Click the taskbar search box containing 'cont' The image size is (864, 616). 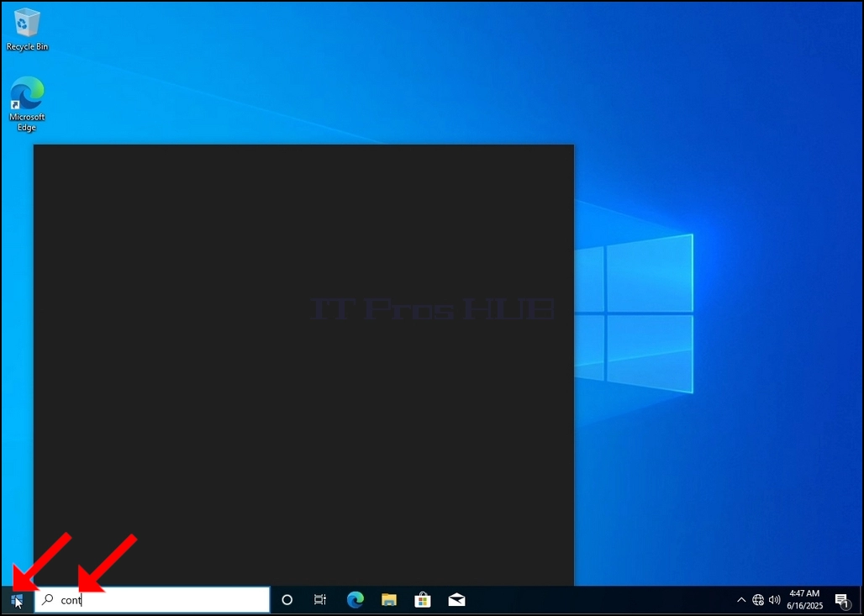[153, 600]
